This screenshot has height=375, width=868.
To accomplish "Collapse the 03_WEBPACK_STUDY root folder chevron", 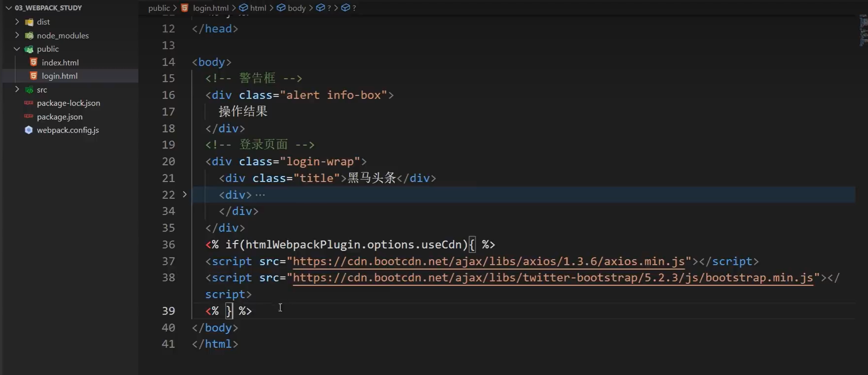I will pos(9,8).
